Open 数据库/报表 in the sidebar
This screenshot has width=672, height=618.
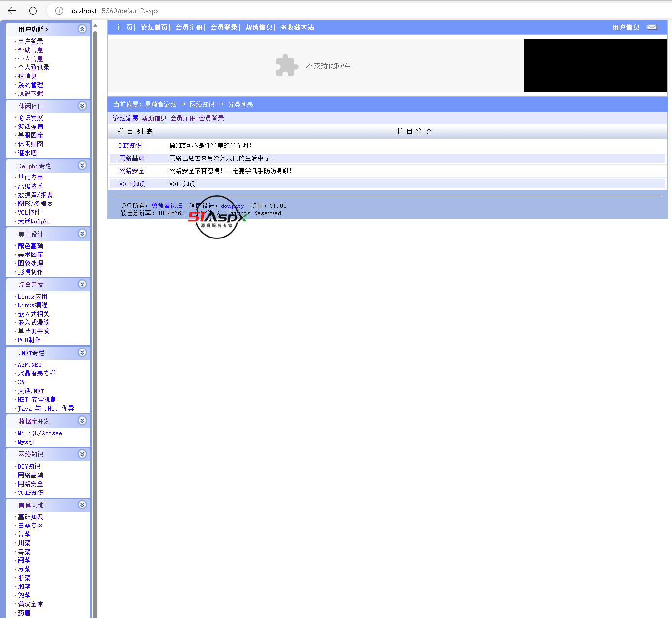coord(35,195)
